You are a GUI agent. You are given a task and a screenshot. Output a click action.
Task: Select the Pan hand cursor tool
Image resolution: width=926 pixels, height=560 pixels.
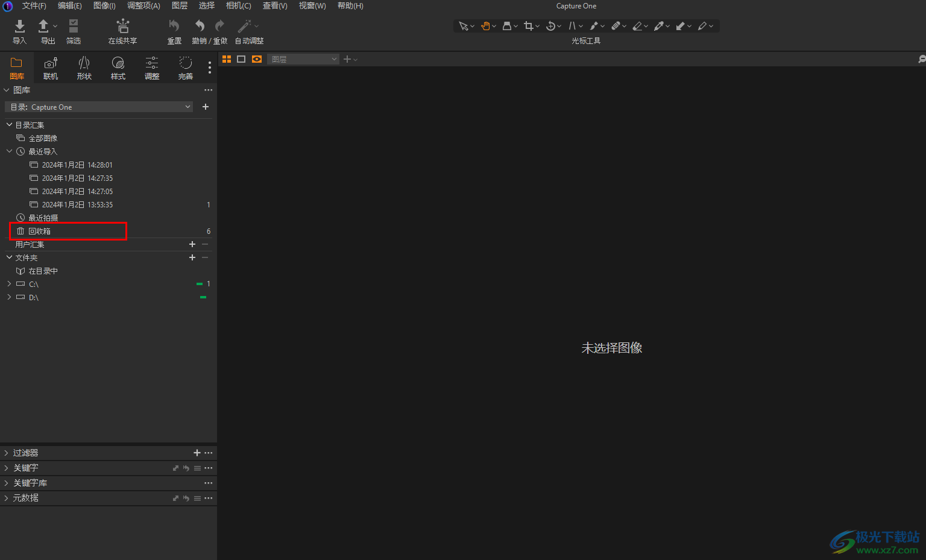click(485, 26)
